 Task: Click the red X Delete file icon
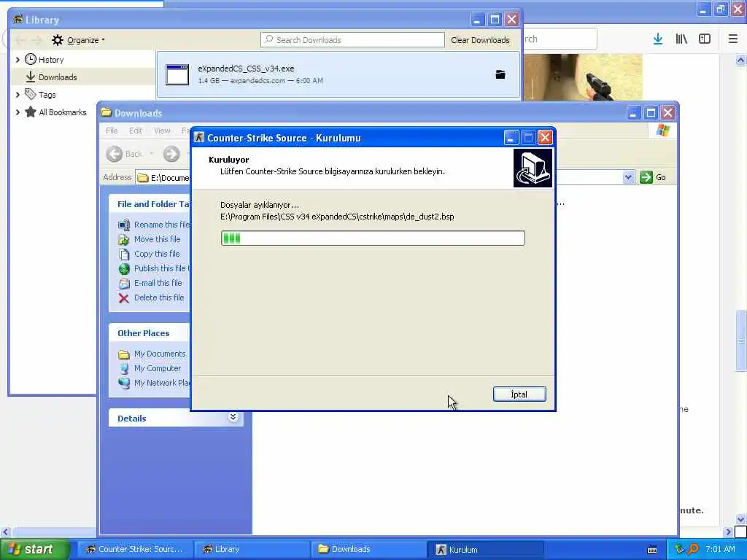[124, 298]
